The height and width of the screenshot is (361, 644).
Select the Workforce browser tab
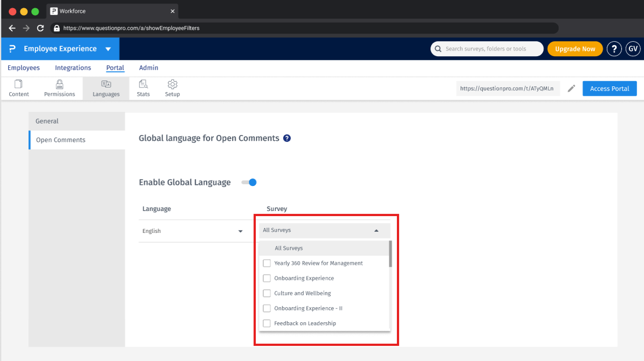pos(113,11)
